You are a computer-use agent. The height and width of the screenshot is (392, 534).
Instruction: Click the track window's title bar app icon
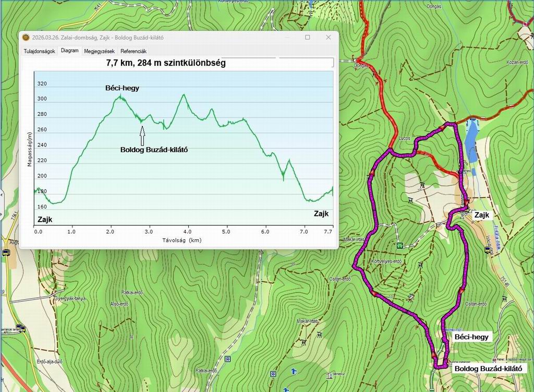26,38
